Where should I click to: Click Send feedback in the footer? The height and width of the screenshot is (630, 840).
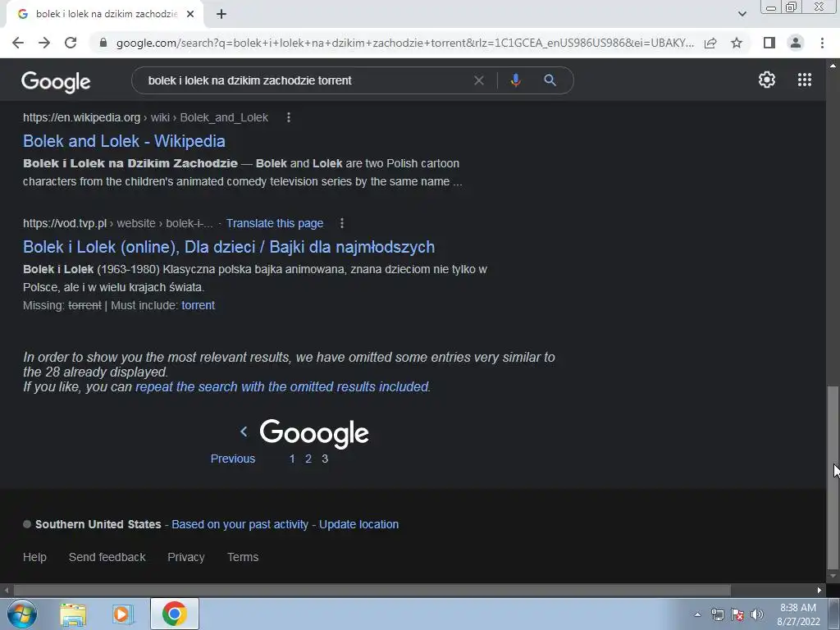107,557
